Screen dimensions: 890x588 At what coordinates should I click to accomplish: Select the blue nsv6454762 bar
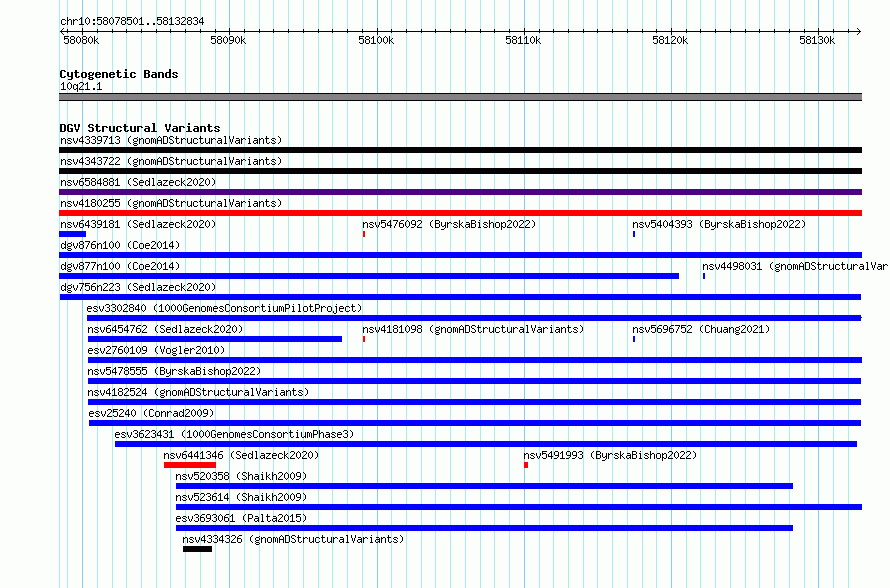[215, 339]
